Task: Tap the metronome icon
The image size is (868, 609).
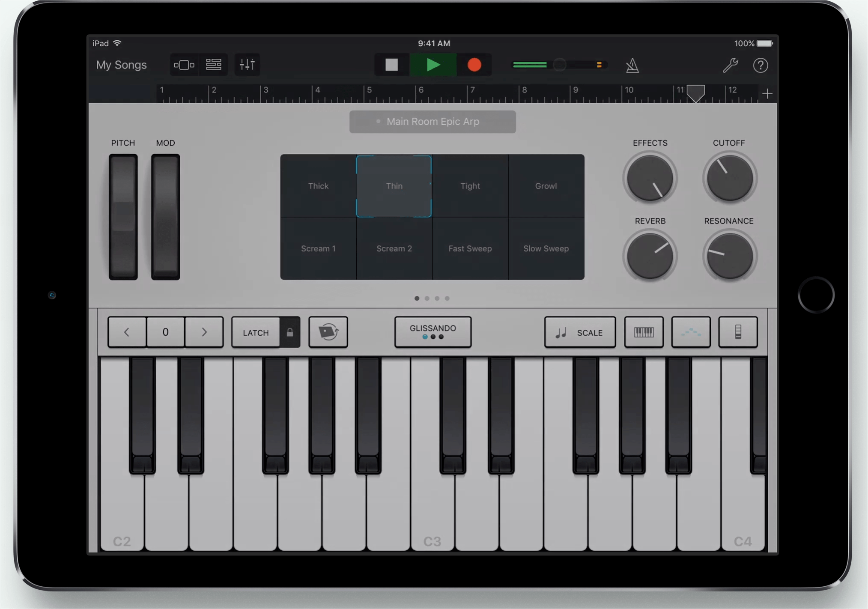Action: pyautogui.click(x=632, y=66)
